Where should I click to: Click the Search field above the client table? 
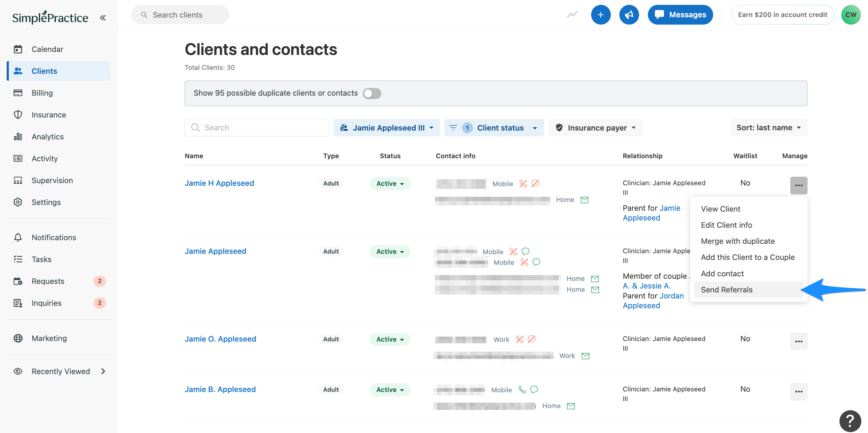(x=257, y=128)
